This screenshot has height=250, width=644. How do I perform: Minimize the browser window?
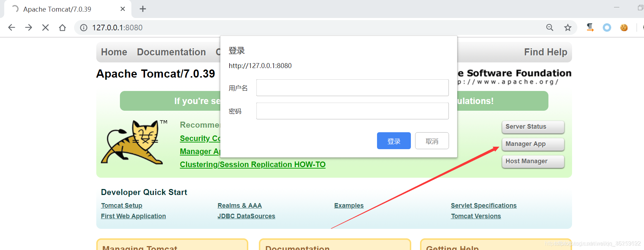(616, 7)
